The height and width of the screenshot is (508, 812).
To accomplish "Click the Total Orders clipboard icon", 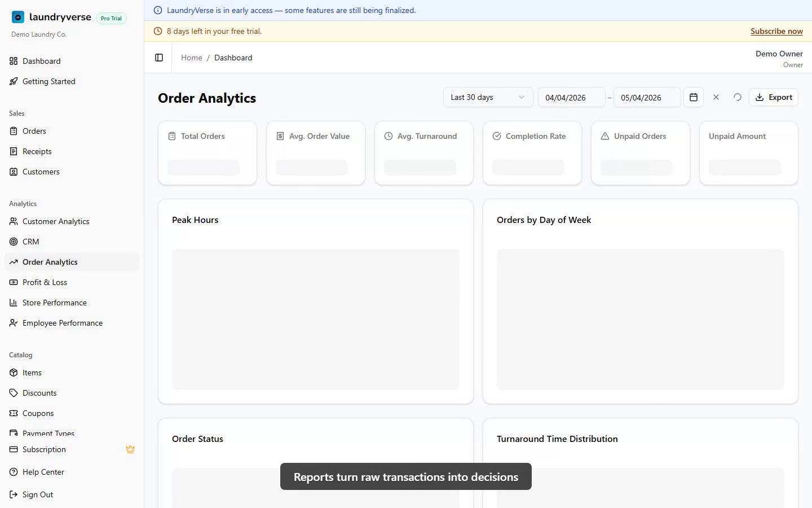I will [172, 136].
